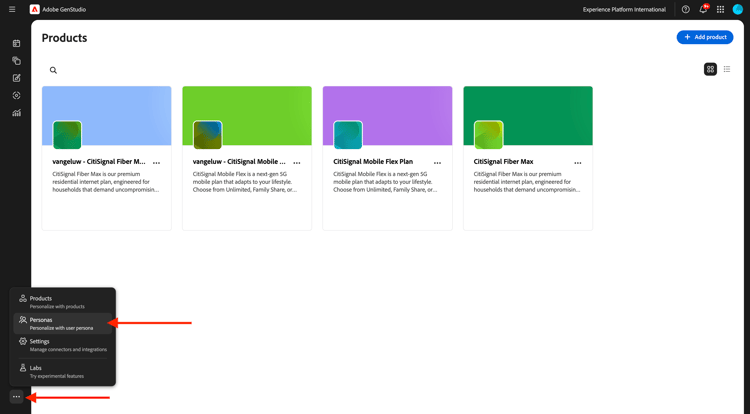Screen dimensions: 750x414
Task: Click the Products icon in popup menu
Action: click(22, 298)
